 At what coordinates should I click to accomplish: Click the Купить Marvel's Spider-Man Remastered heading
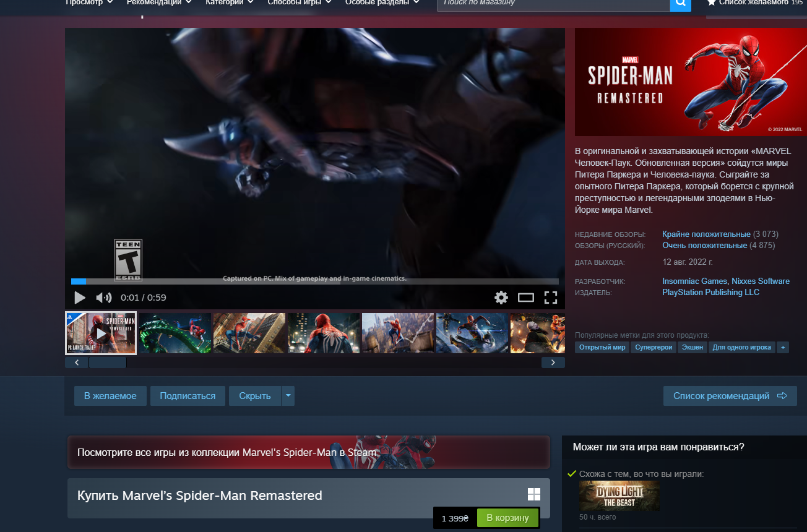200,496
